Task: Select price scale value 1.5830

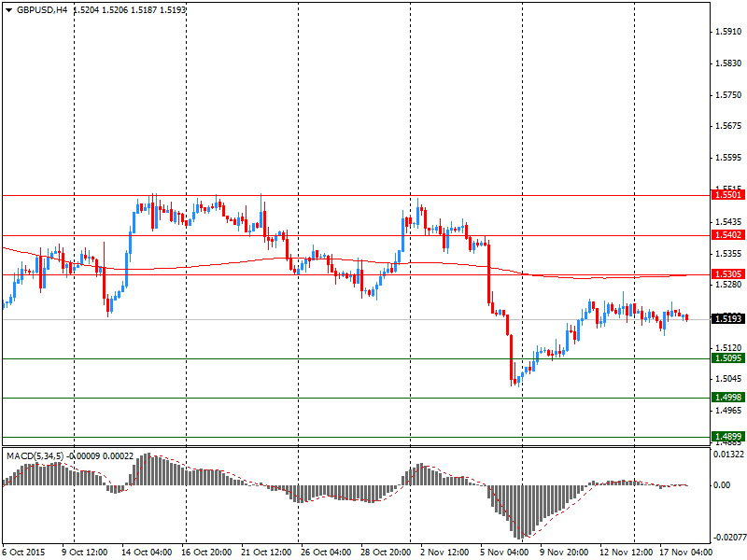Action: 728,63
